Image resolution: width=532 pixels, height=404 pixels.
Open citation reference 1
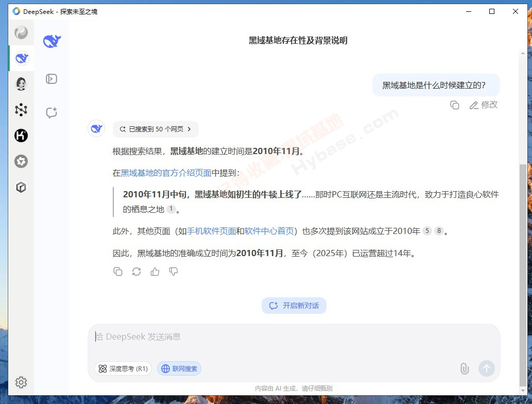[x=171, y=209]
